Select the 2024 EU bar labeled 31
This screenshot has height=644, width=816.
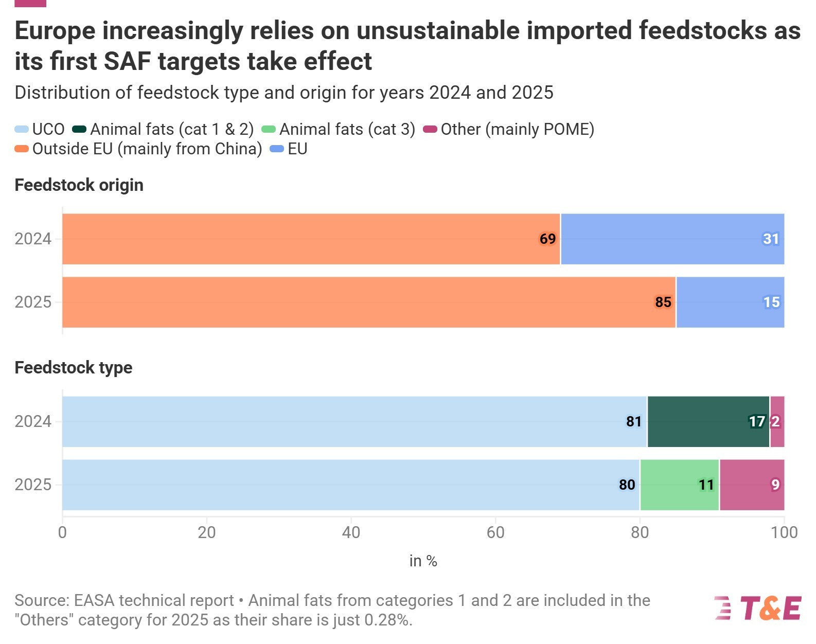pyautogui.click(x=672, y=239)
